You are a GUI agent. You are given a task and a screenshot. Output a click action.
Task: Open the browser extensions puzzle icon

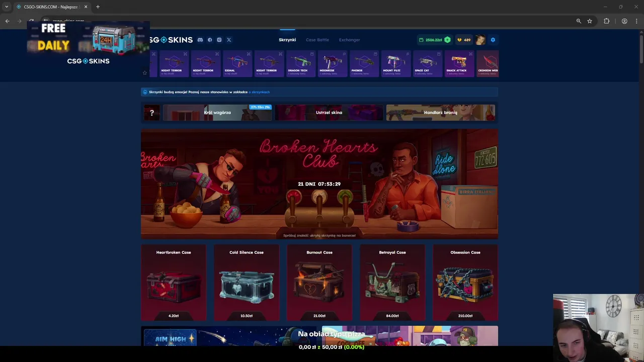[x=606, y=21]
